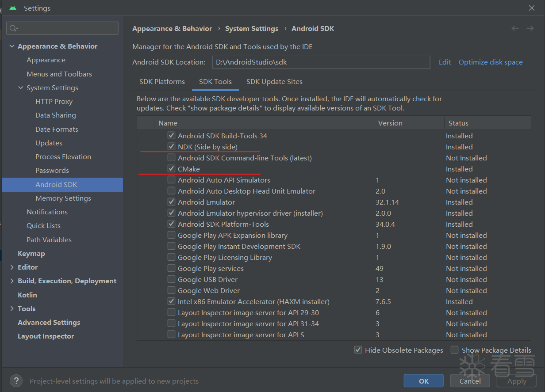This screenshot has width=545, height=392.
Task: Check Google Play APK Expansion library
Action: pyautogui.click(x=171, y=235)
